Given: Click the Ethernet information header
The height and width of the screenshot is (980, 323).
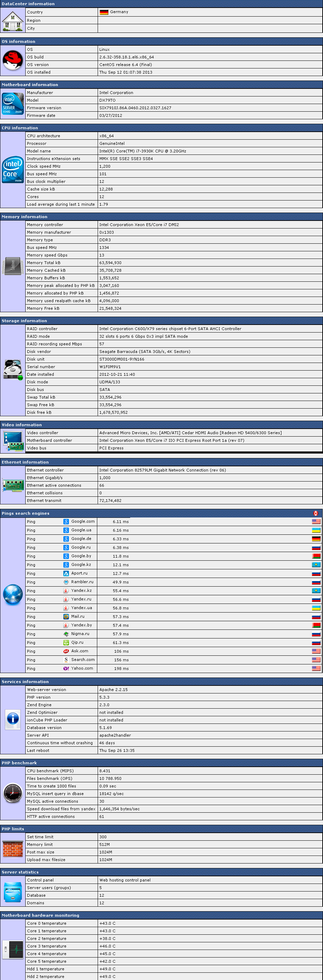Looking at the screenshot, I should [x=161, y=462].
